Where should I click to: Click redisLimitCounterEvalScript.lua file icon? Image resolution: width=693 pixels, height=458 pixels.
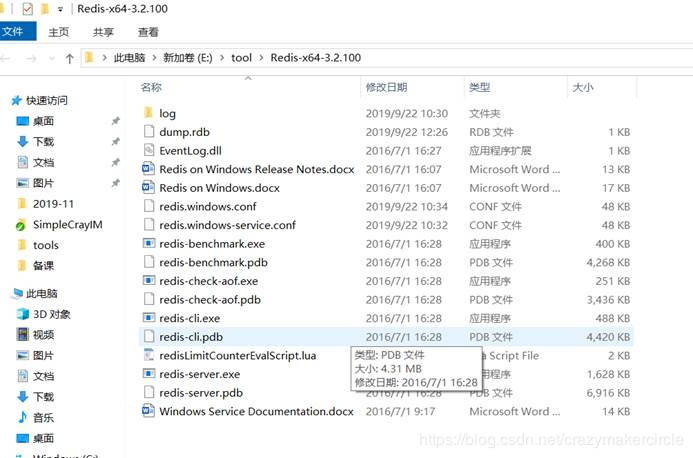click(x=149, y=355)
